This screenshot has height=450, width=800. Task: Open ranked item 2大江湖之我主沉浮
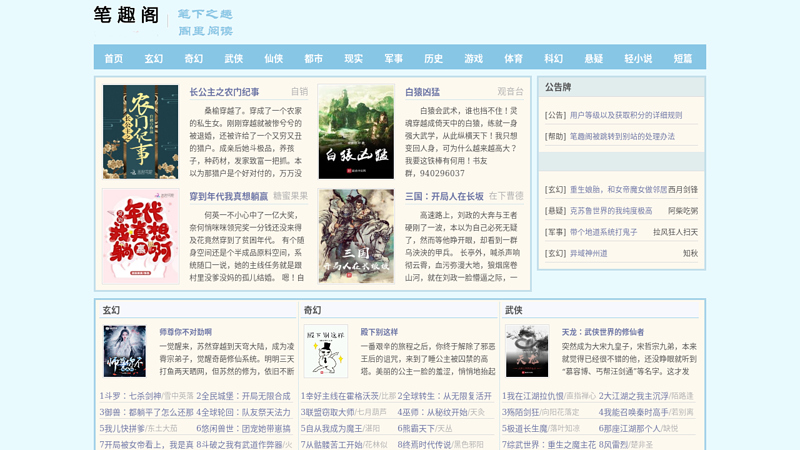click(634, 396)
